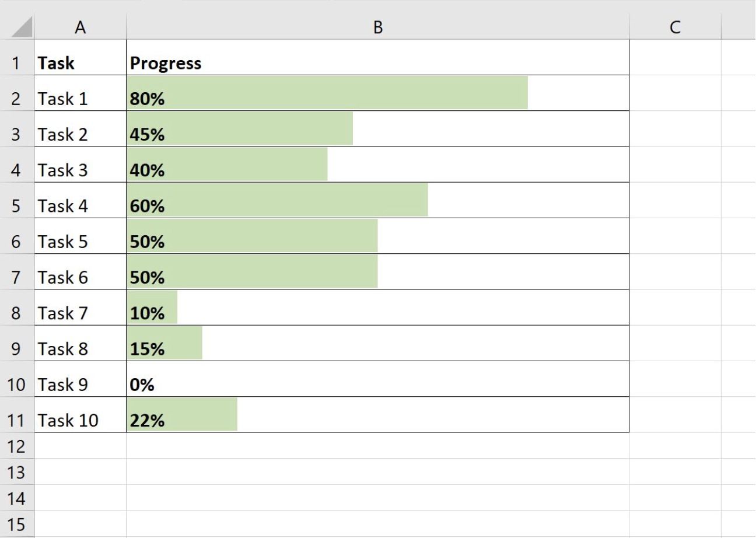Select the Task 4 cell

coord(80,206)
